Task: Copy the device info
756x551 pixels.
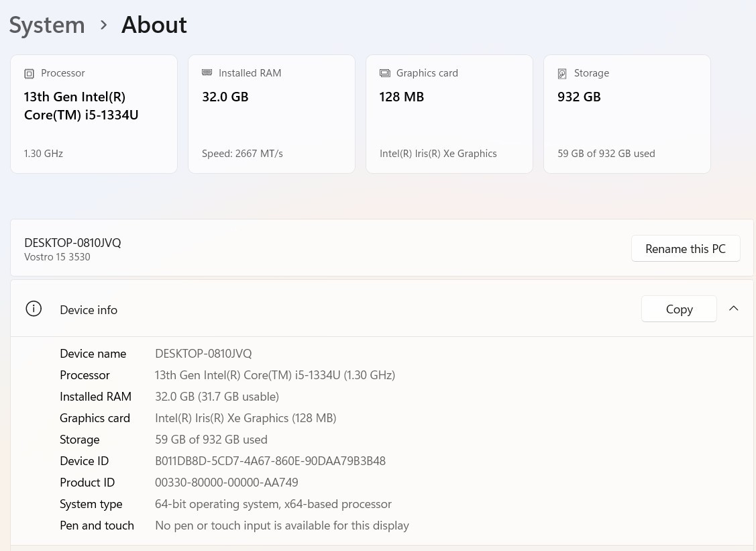Action: point(679,309)
